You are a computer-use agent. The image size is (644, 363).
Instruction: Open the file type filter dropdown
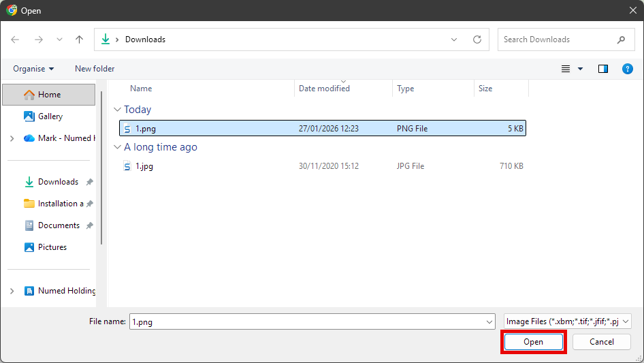[x=568, y=321]
